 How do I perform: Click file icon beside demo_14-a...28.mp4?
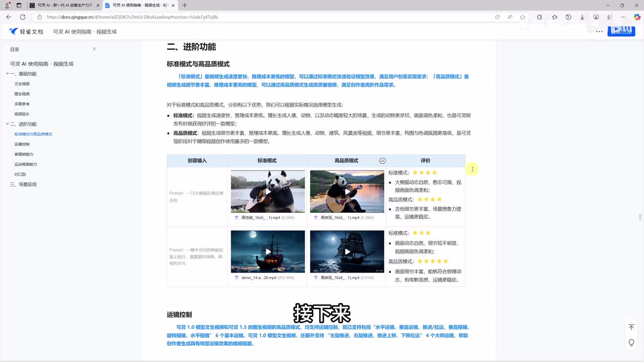[236, 278]
